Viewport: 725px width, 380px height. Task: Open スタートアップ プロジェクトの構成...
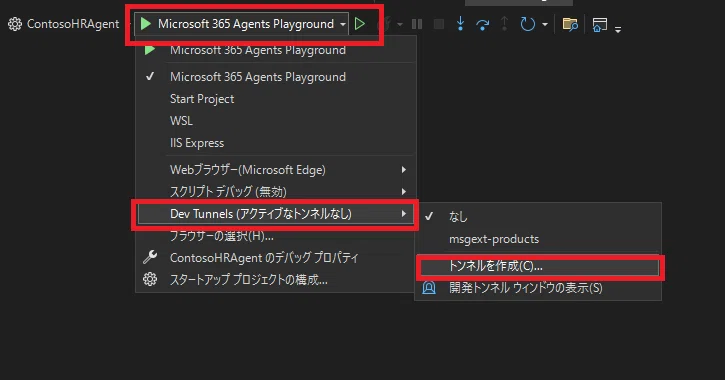click(276, 280)
